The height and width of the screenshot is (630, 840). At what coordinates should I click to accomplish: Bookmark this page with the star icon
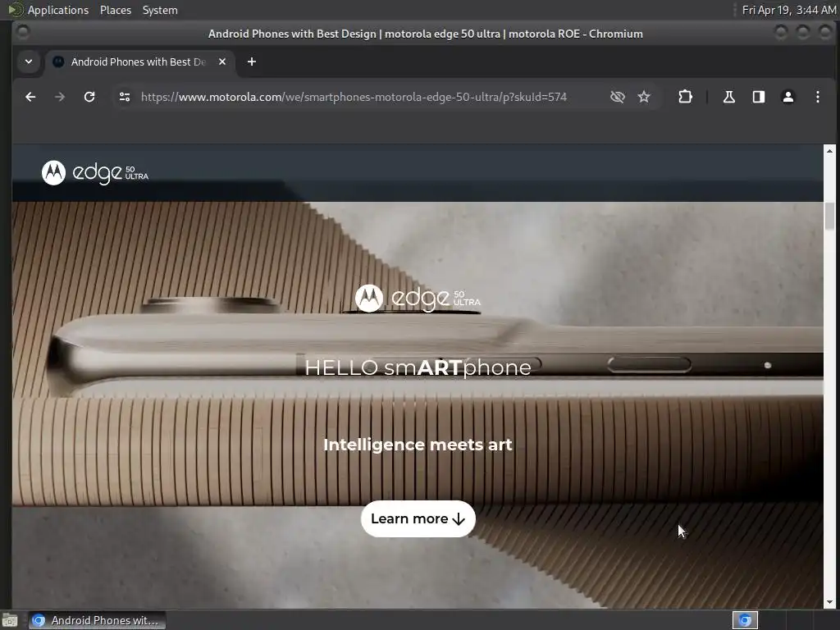(644, 97)
